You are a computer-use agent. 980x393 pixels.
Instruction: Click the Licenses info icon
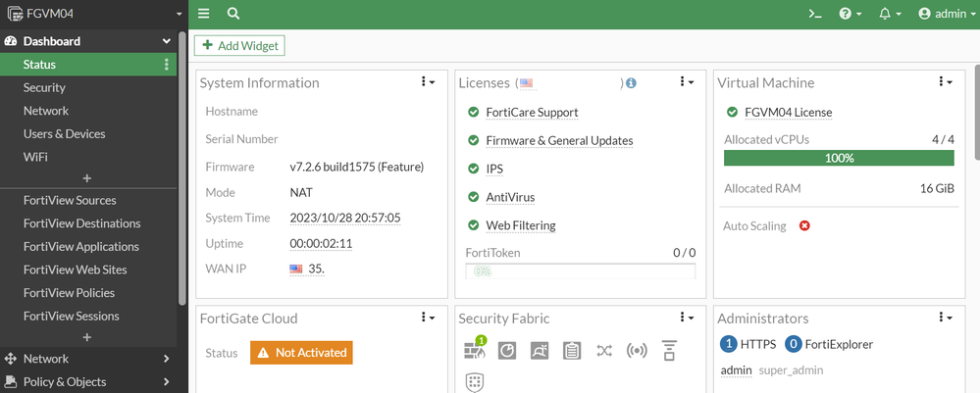(x=631, y=83)
